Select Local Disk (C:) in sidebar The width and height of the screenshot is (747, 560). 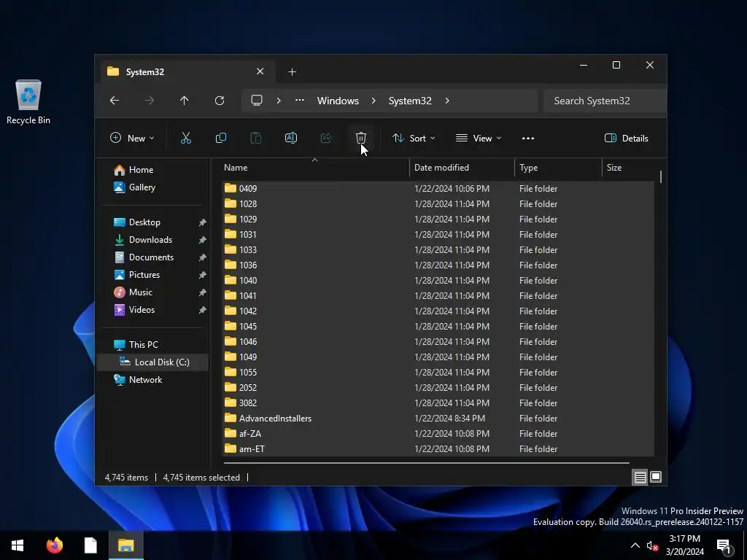click(x=154, y=362)
